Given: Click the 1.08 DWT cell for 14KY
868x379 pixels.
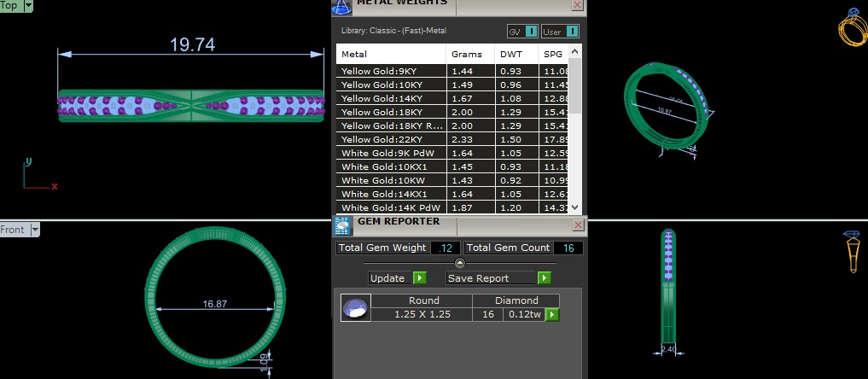Looking at the screenshot, I should (x=516, y=98).
